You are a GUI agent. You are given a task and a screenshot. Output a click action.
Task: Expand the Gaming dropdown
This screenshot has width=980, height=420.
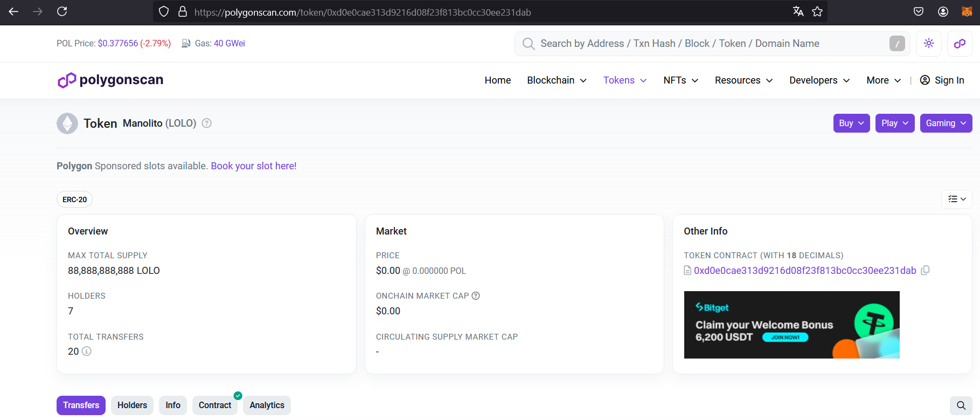pos(946,123)
